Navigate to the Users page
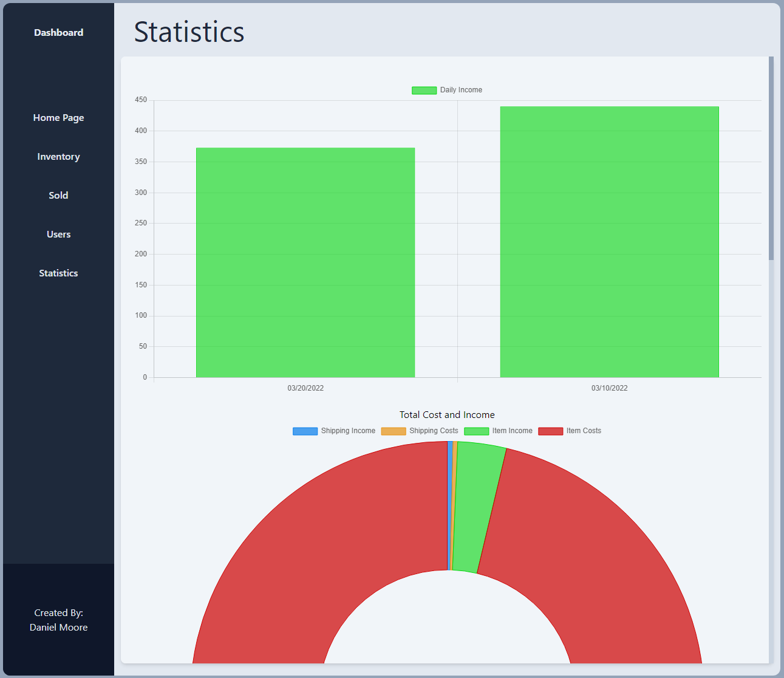 tap(58, 235)
